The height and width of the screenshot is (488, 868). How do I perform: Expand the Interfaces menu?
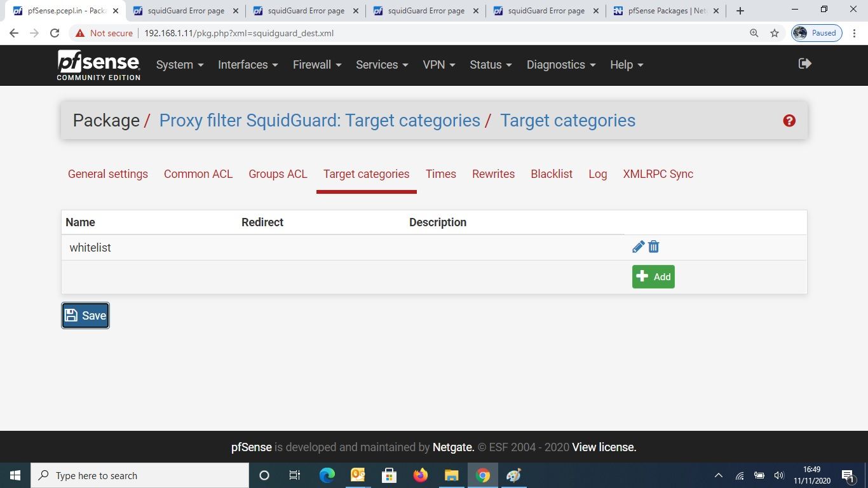coord(248,65)
